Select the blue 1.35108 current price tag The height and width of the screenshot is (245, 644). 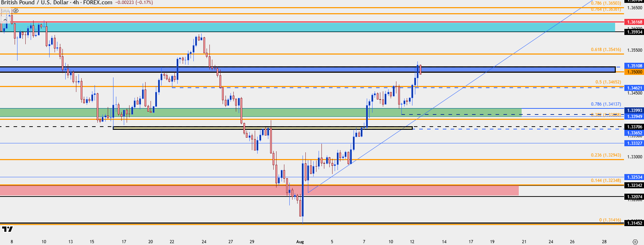click(x=634, y=66)
